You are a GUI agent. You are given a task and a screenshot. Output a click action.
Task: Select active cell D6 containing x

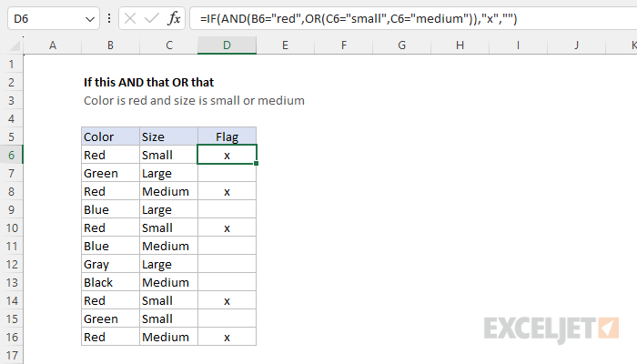click(x=227, y=155)
